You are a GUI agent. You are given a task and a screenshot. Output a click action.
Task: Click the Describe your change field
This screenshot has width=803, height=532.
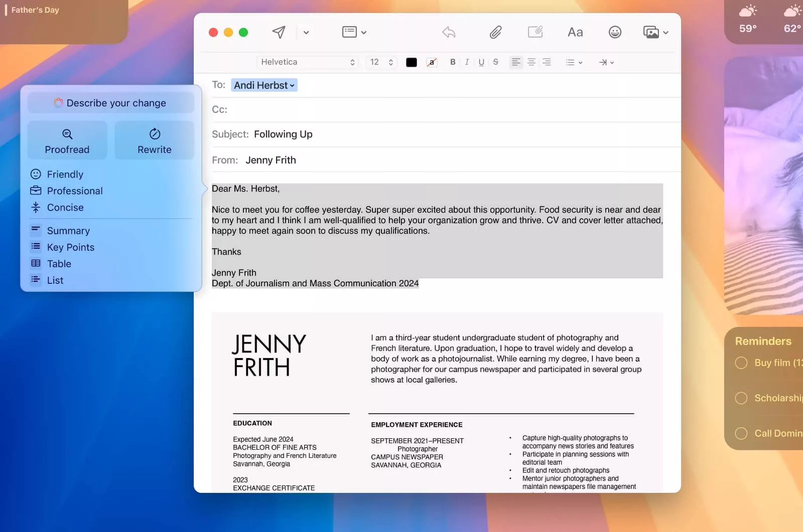pyautogui.click(x=111, y=103)
